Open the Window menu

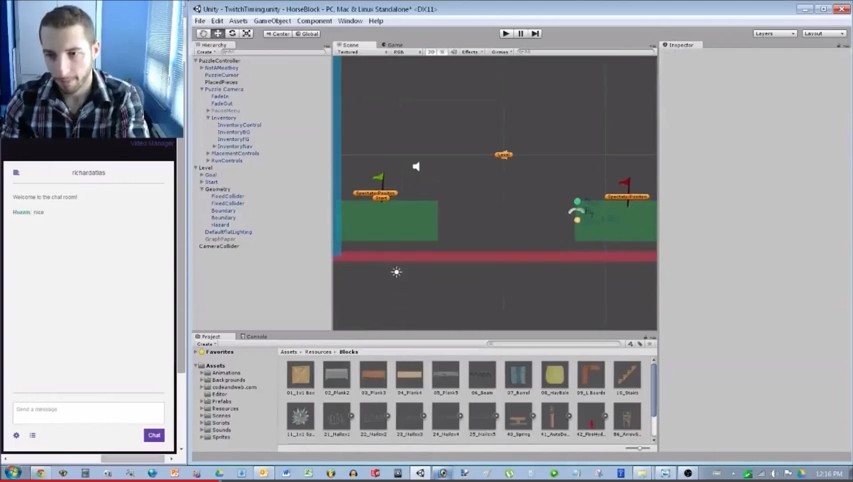tap(350, 21)
